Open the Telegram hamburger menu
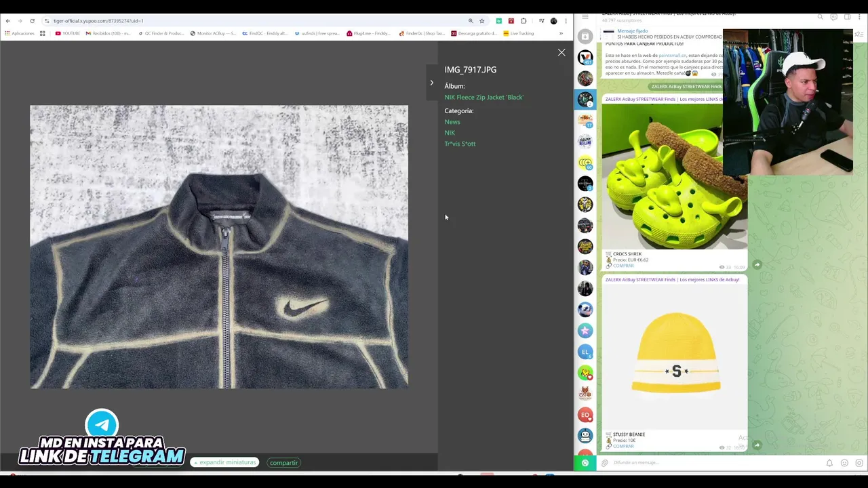Viewport: 868px width, 488px height. [585, 16]
